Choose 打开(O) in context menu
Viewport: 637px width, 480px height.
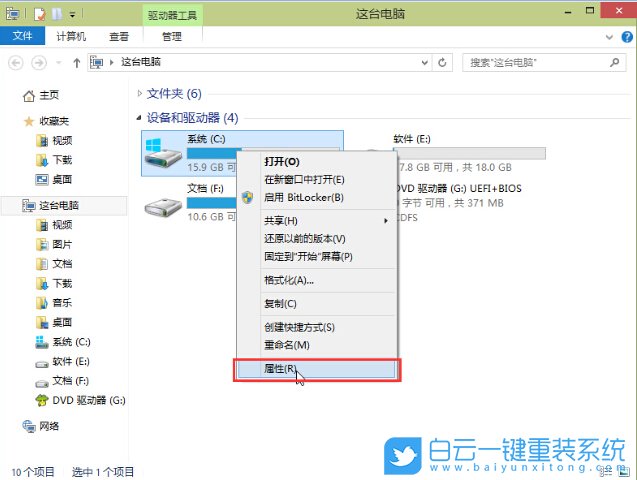(316, 162)
